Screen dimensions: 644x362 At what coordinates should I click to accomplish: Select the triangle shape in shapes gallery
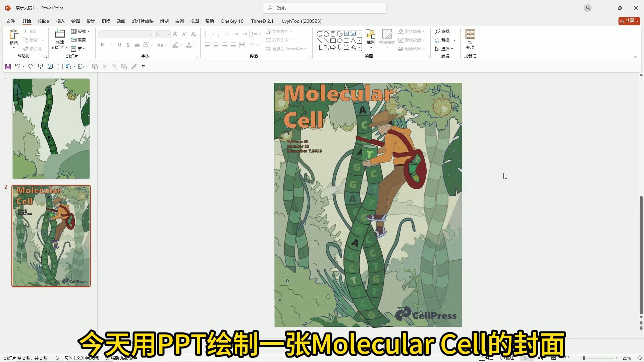[353, 41]
